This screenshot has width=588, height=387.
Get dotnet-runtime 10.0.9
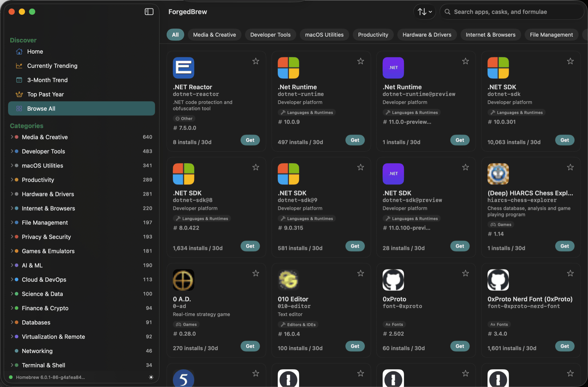click(355, 140)
